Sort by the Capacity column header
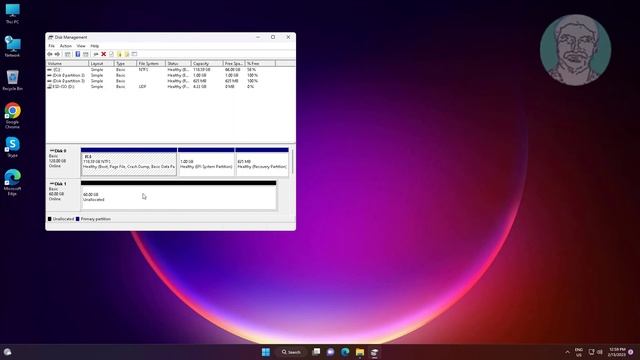The image size is (640, 360). click(x=207, y=64)
